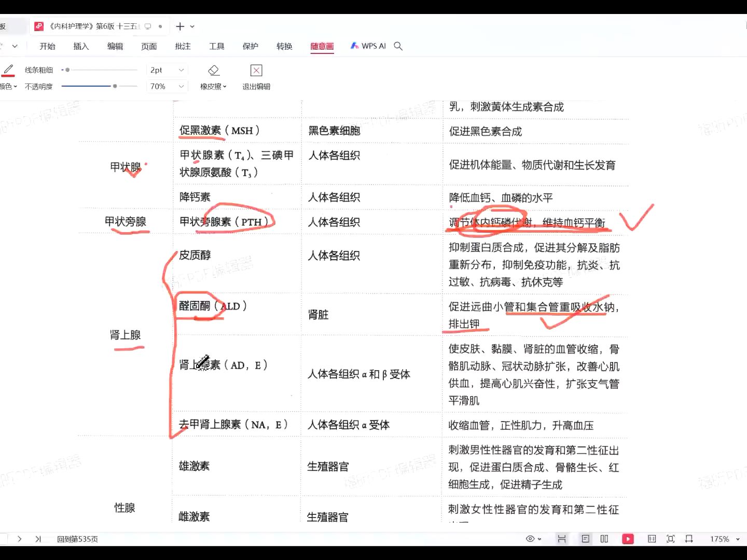Click the 退出编辑 label
This screenshot has width=747, height=560.
click(x=256, y=87)
